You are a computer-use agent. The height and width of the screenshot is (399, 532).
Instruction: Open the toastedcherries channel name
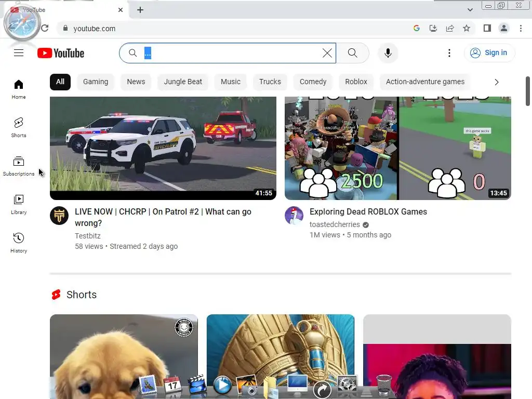pyautogui.click(x=335, y=224)
